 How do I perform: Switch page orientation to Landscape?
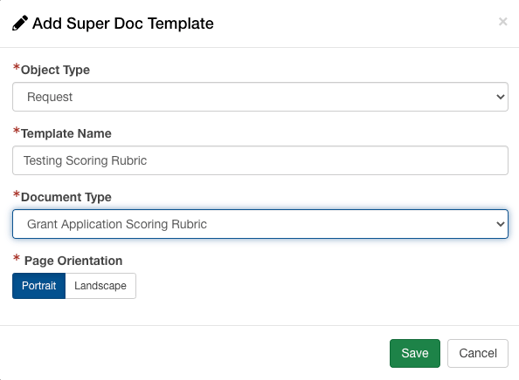100,286
